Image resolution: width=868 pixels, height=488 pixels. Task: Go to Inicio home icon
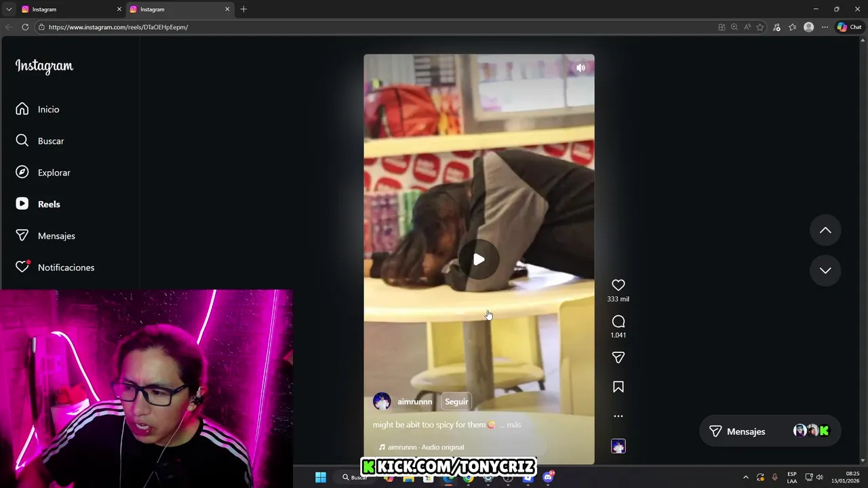tap(22, 109)
